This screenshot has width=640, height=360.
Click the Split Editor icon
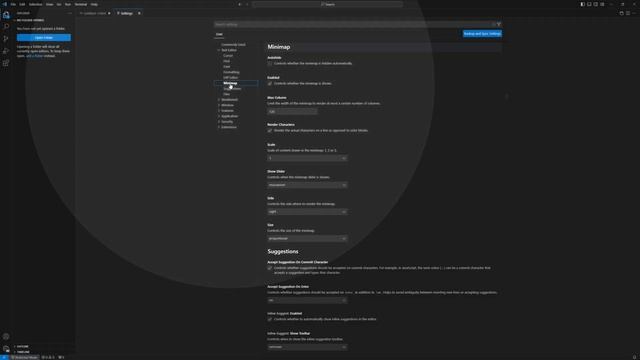point(628,13)
